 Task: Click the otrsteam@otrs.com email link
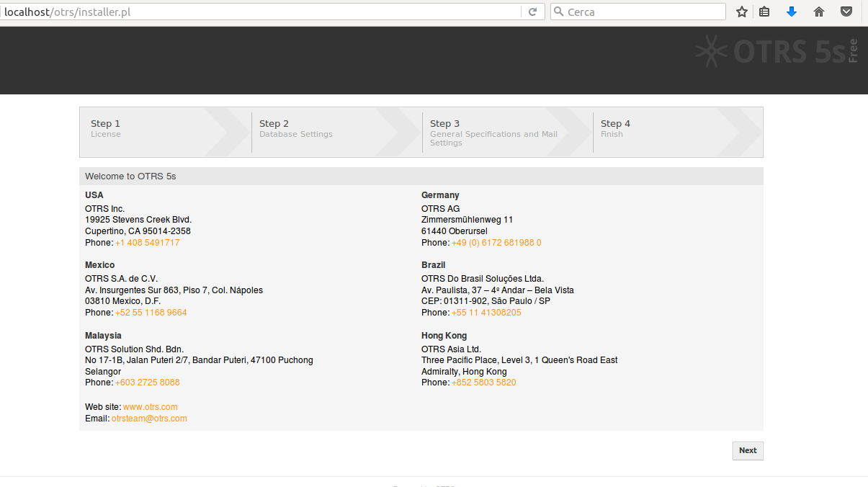pos(149,419)
